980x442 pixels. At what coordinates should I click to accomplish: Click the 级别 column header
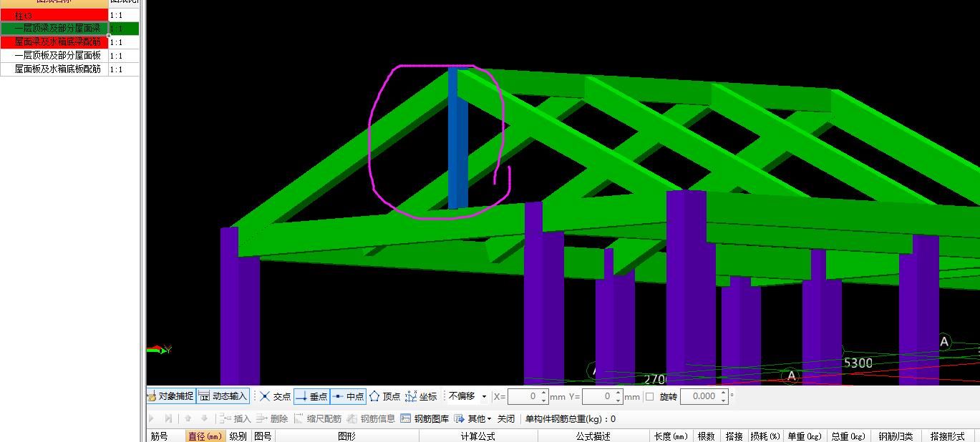point(238,436)
